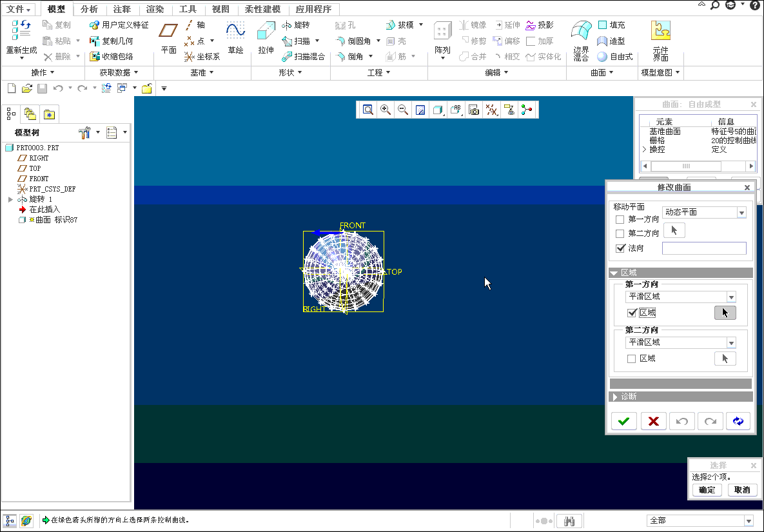Click the arrow picker button under 动态平面

[674, 230]
